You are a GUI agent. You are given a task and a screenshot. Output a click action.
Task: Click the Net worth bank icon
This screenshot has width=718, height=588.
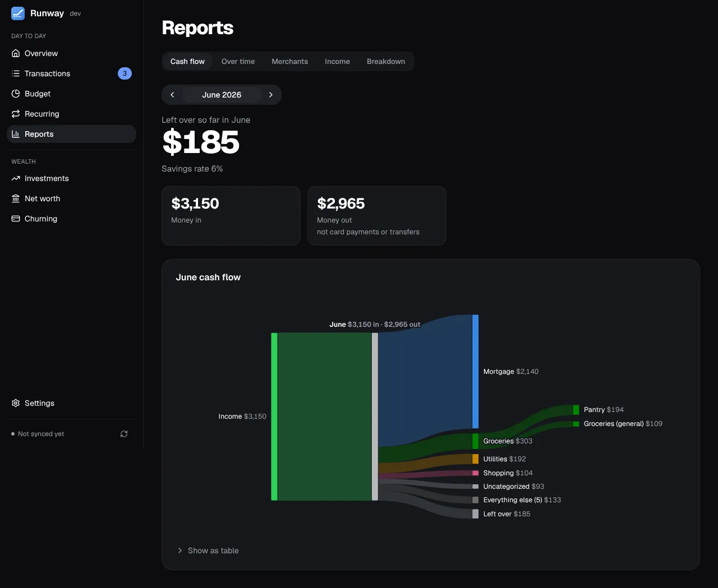16,198
